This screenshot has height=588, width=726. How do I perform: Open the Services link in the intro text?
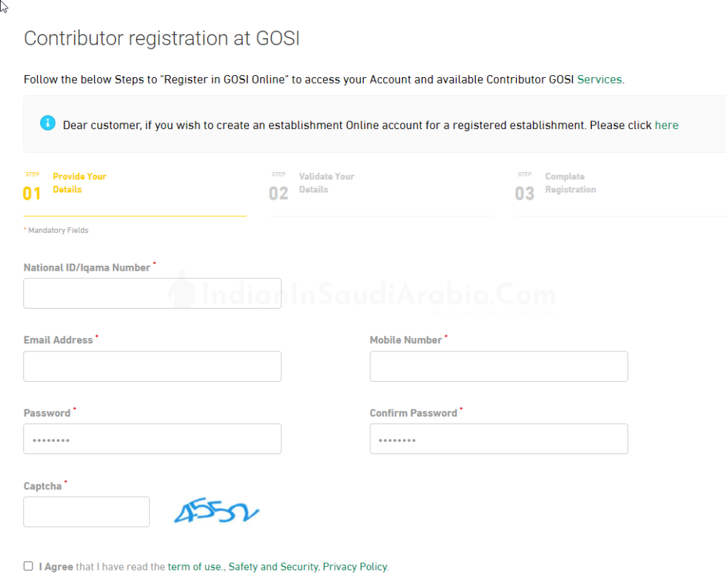tap(599, 79)
